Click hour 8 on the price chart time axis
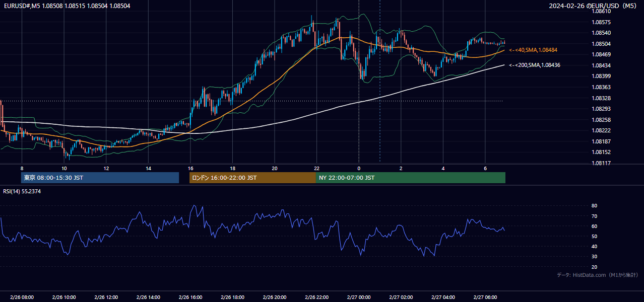The image size is (644, 302). (x=22, y=168)
